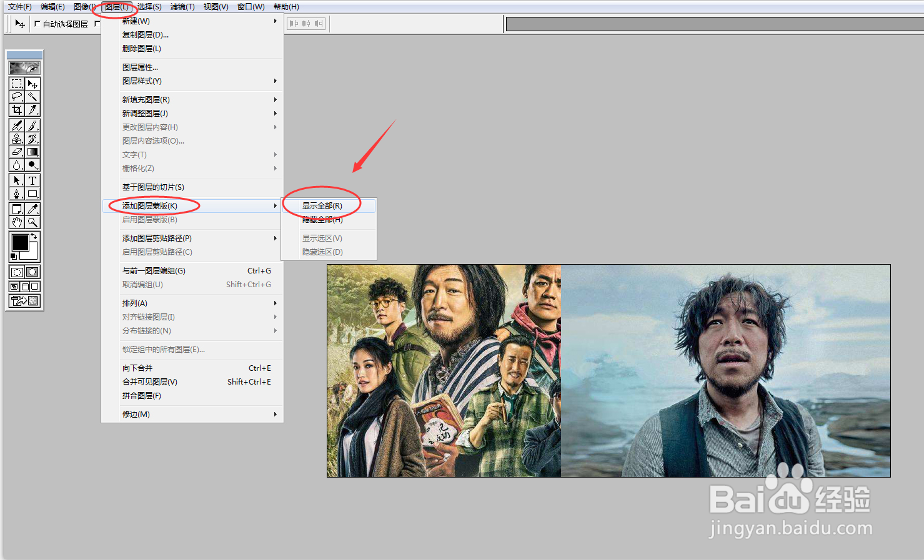Open the 视图(V) menu
The height and width of the screenshot is (560, 924).
click(x=216, y=7)
